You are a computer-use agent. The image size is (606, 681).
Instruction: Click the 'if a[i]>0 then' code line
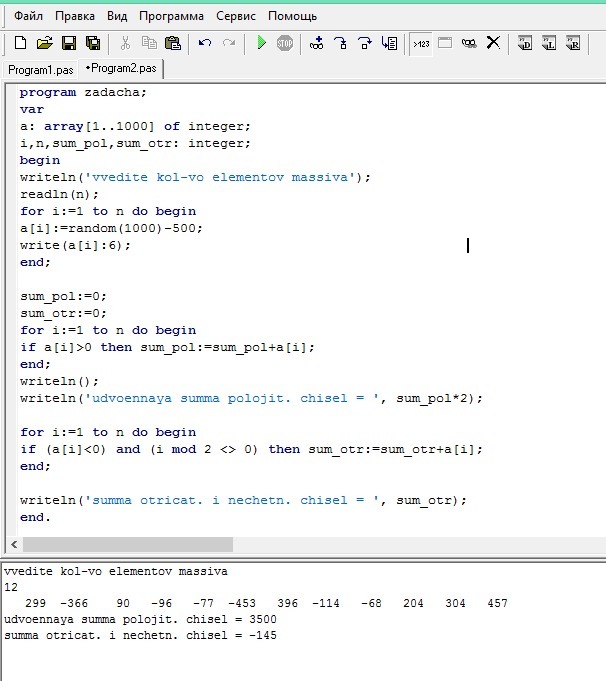(x=167, y=347)
